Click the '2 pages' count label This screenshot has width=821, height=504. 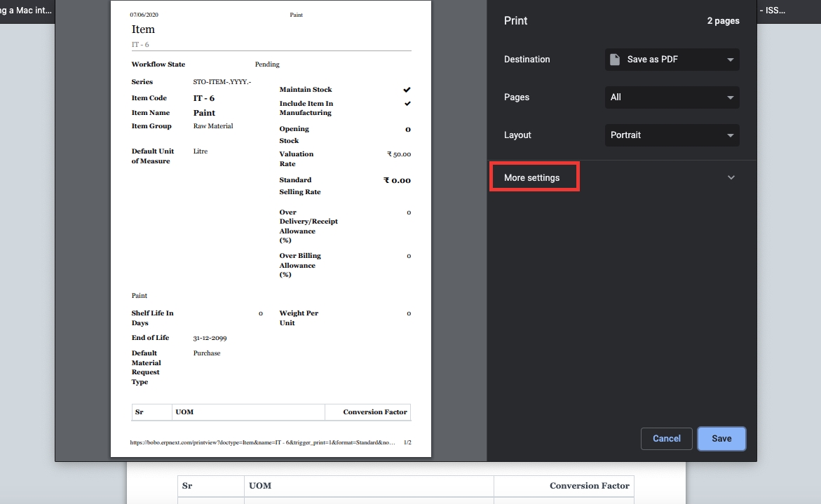tap(723, 21)
